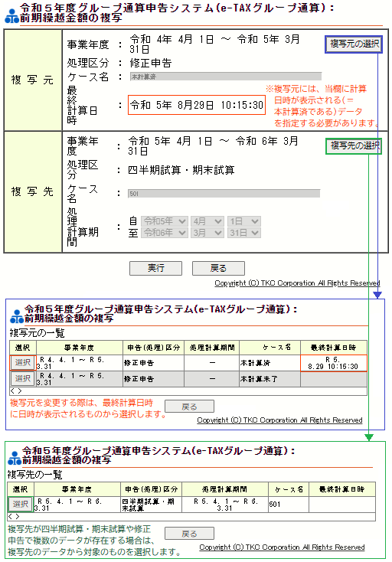Click the 事業年度 column header in 複写元の一覧

79,348
